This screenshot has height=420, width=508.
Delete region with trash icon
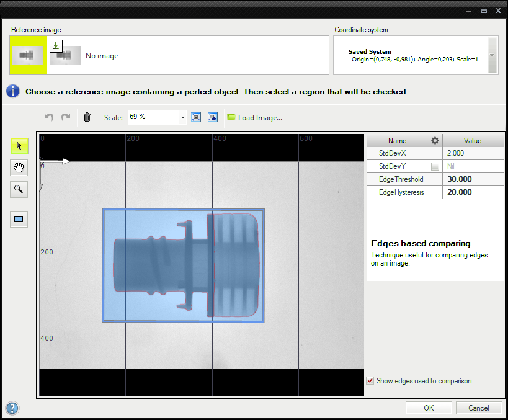(x=87, y=117)
